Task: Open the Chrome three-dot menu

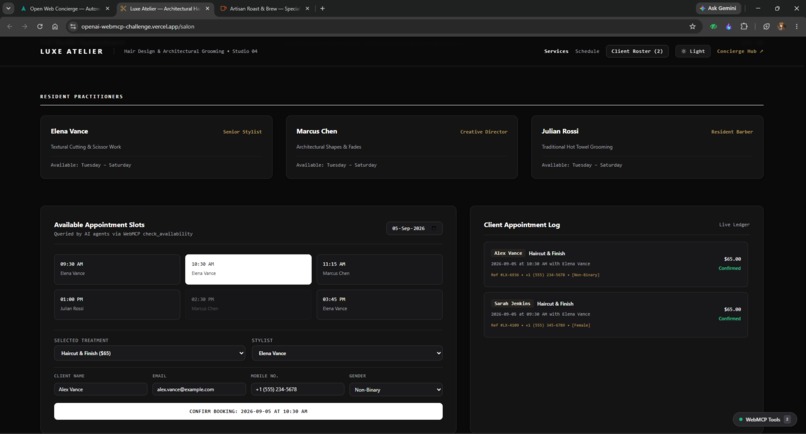Action: [x=797, y=26]
